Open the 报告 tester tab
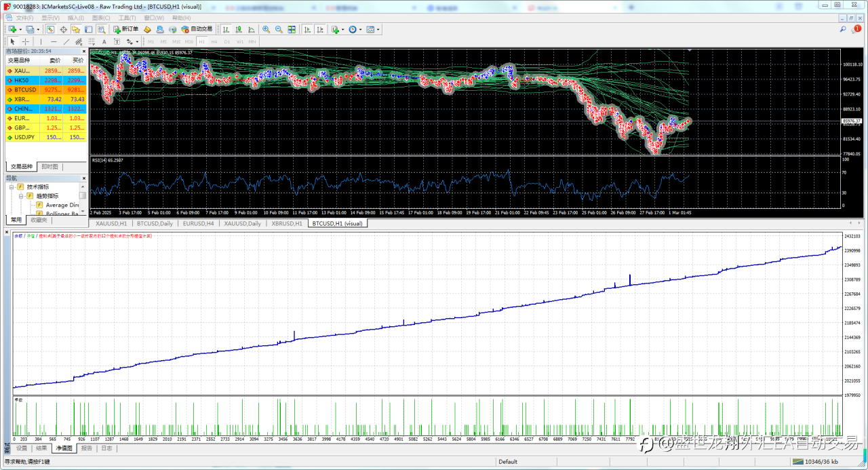 [87, 448]
